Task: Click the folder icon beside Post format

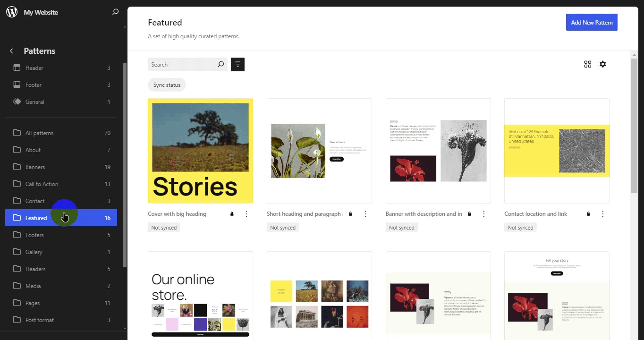Action: (x=17, y=320)
